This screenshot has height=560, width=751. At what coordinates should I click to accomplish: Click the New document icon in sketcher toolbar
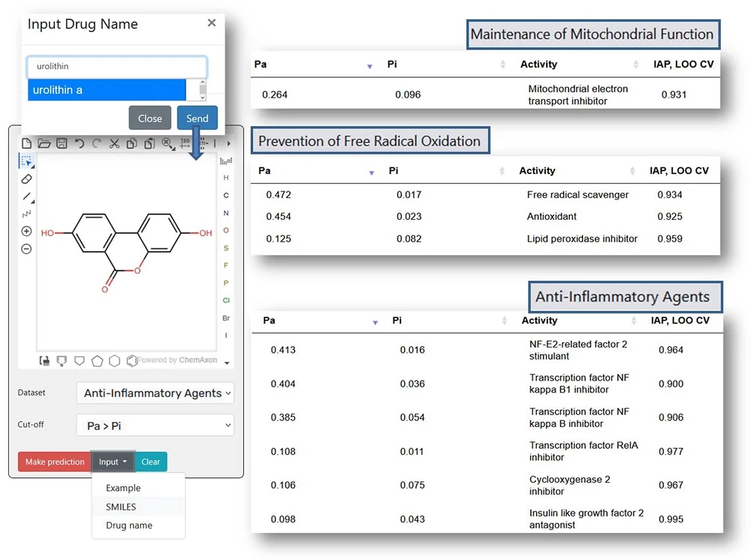click(x=27, y=143)
